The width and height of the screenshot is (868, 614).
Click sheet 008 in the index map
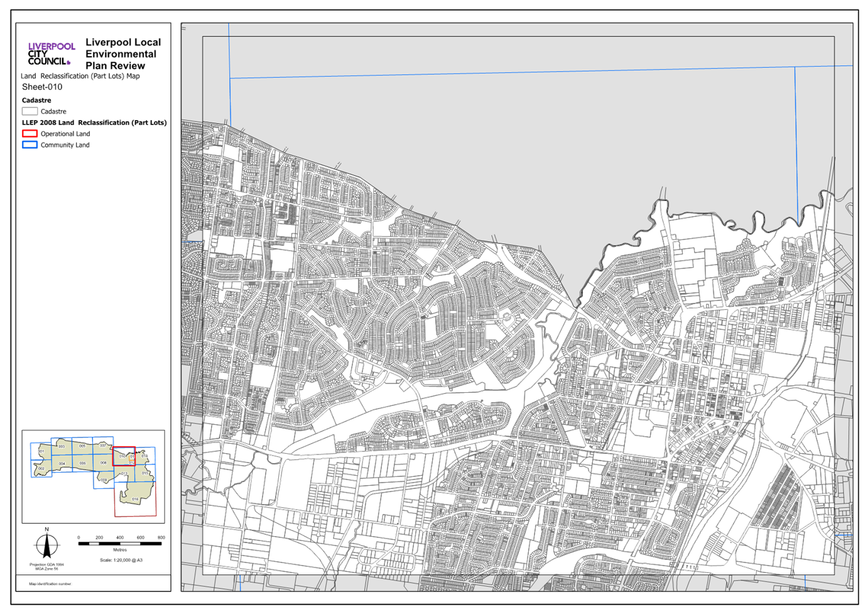point(103,463)
